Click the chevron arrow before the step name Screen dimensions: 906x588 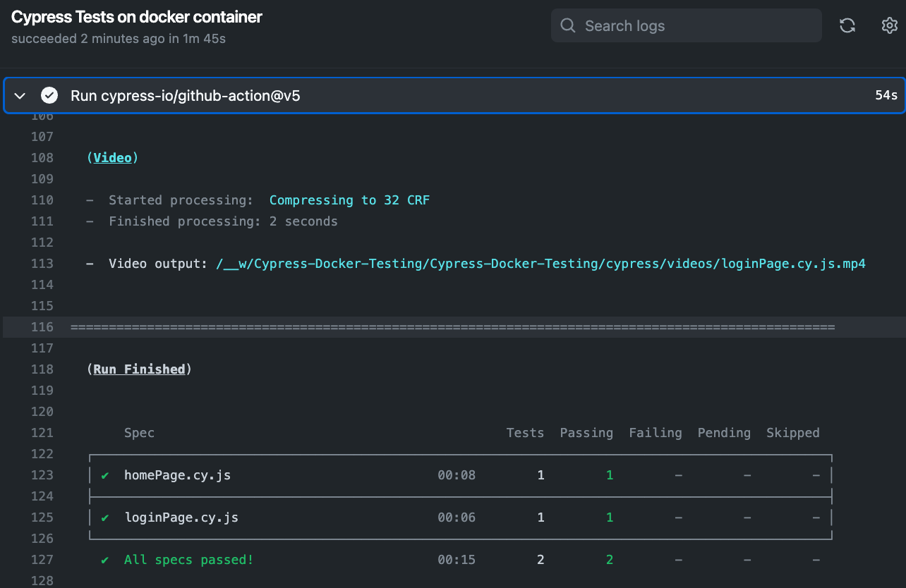tap(19, 95)
